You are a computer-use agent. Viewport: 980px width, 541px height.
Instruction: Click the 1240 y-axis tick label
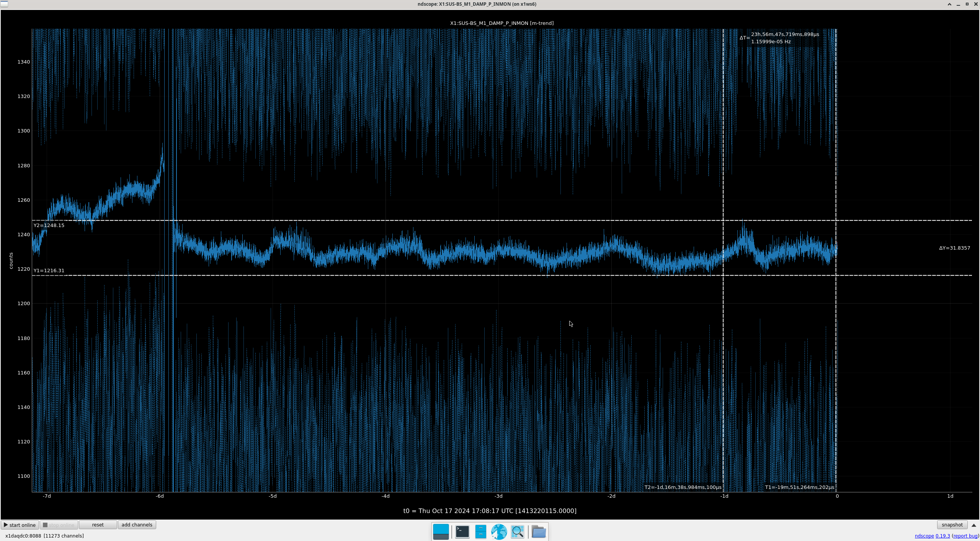click(24, 234)
